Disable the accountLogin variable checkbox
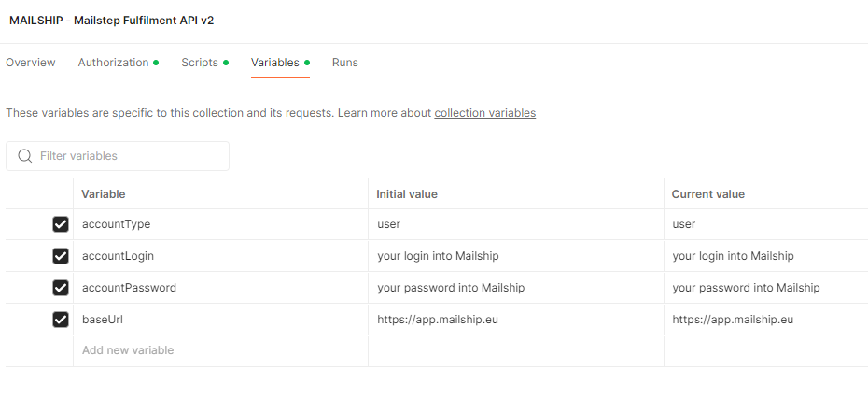868x399 pixels. coord(61,256)
